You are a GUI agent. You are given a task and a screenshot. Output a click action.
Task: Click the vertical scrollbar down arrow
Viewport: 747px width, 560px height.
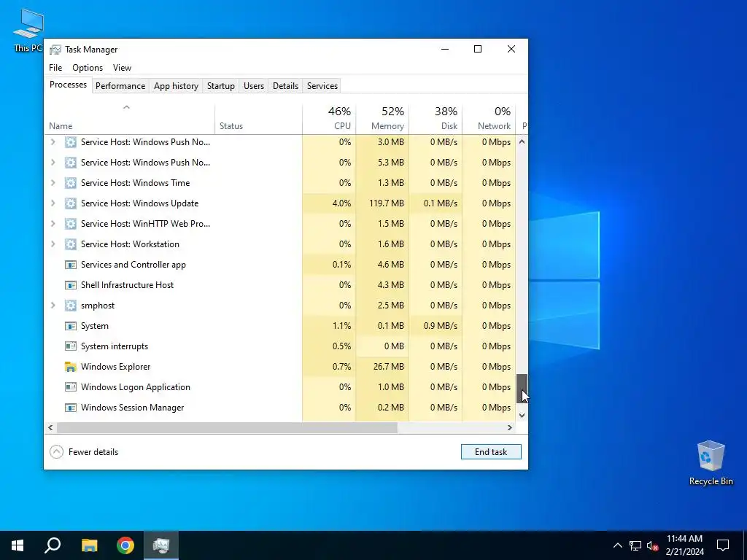coord(522,415)
